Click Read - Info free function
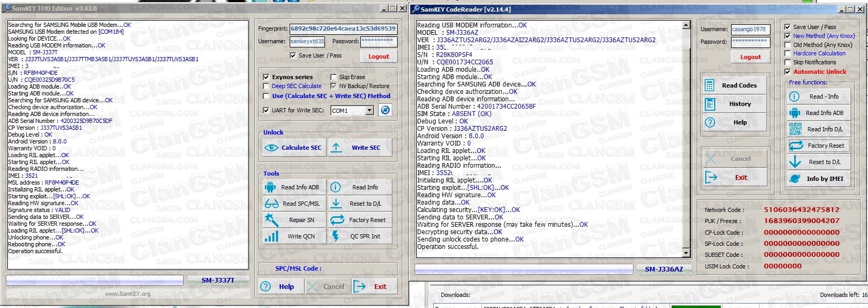This screenshot has height=308, width=868. click(818, 97)
